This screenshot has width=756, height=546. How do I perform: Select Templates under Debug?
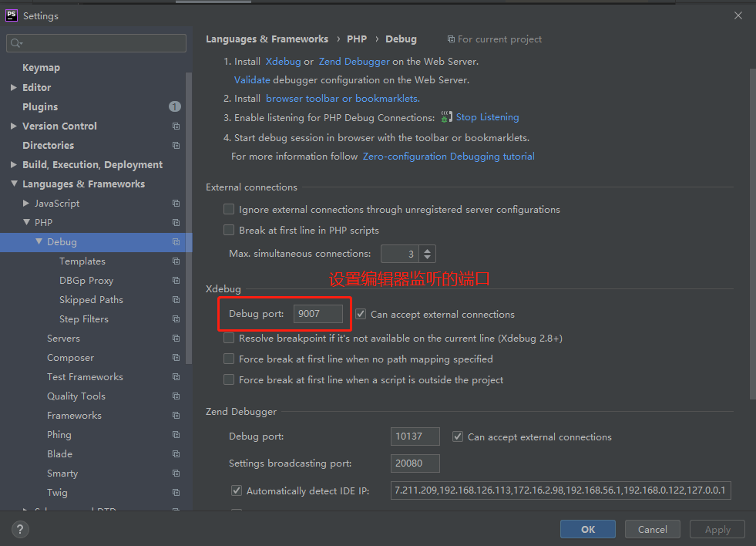click(x=82, y=261)
